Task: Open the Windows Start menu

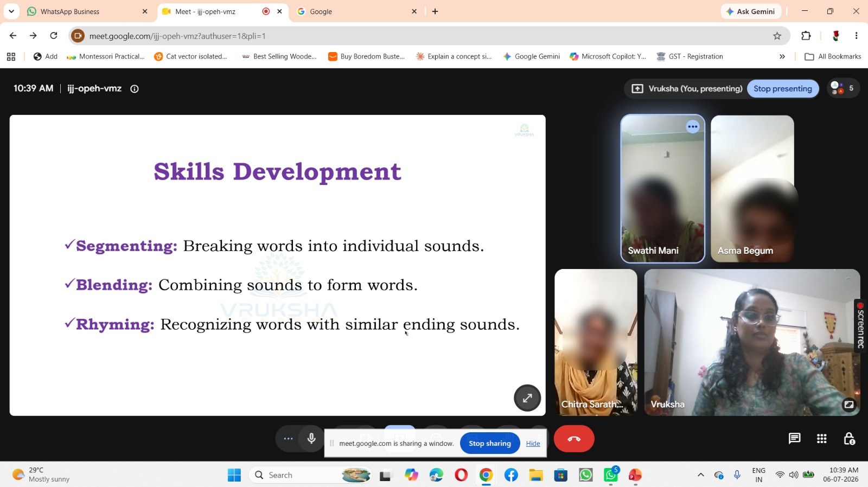Action: 234,475
